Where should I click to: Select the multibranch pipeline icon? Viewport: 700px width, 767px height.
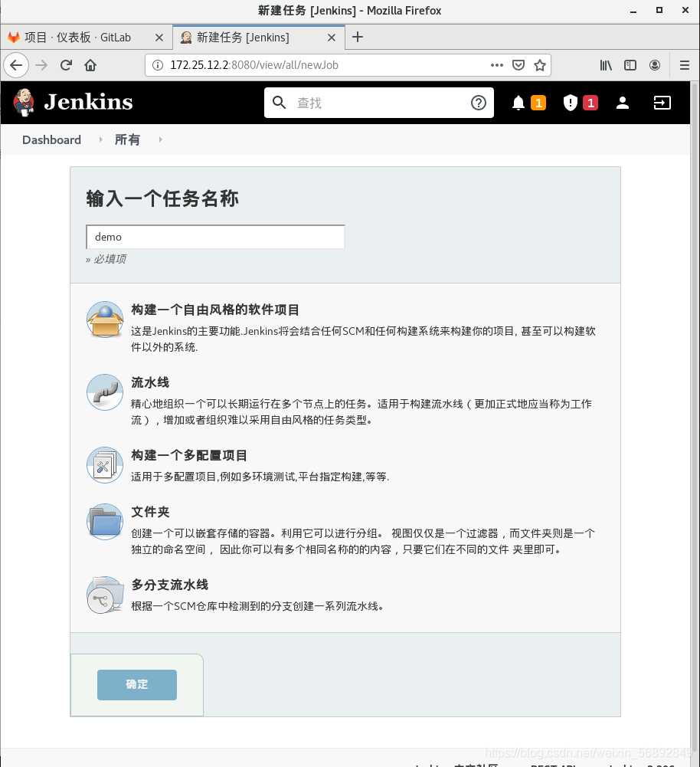click(x=105, y=595)
